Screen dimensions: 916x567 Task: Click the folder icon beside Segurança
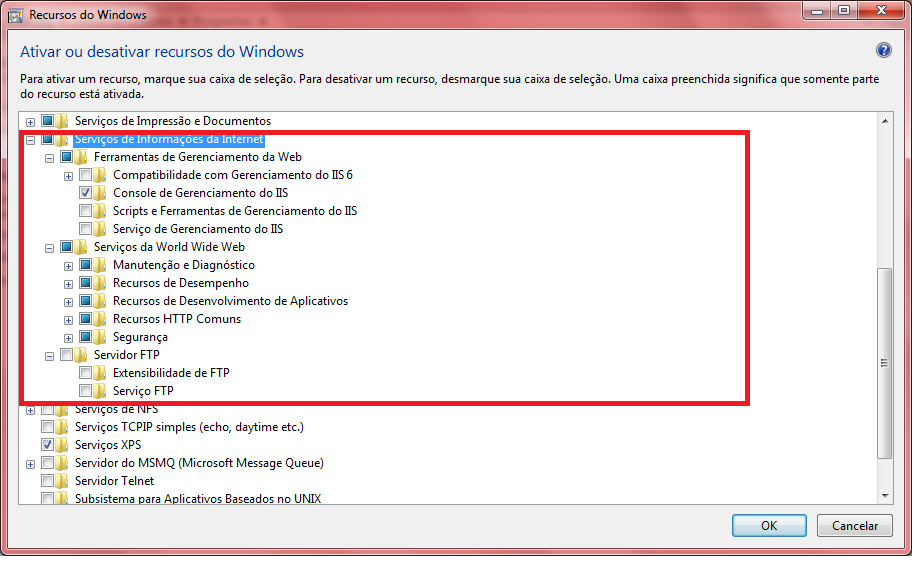pos(101,337)
